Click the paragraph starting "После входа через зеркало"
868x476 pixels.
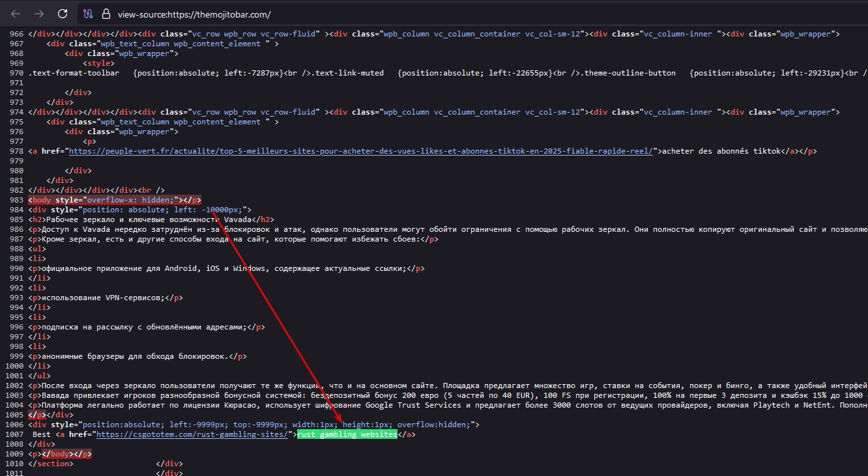click(448, 385)
